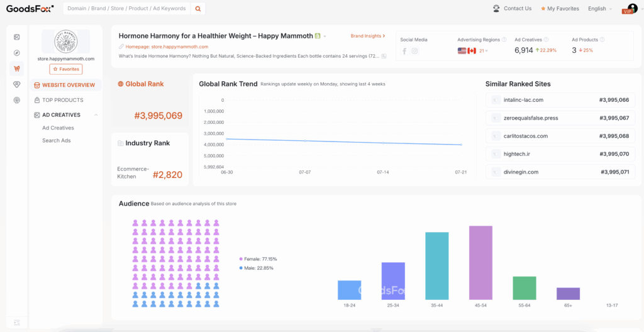Click the United States flag icon
The width and height of the screenshot is (644, 332).
point(462,51)
